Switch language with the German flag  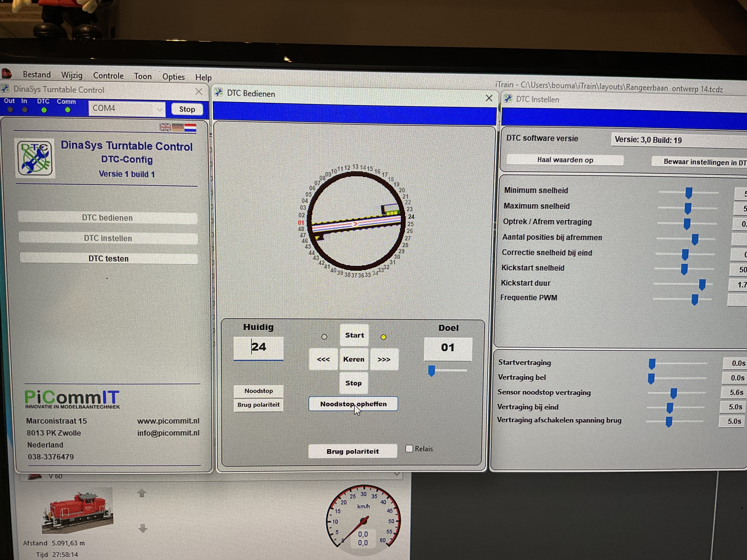pyautogui.click(x=178, y=128)
